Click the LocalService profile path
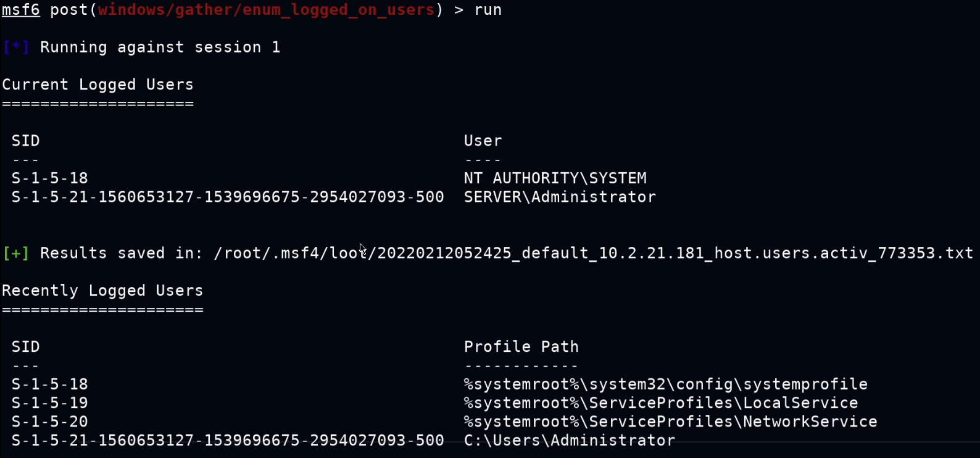 [661, 403]
